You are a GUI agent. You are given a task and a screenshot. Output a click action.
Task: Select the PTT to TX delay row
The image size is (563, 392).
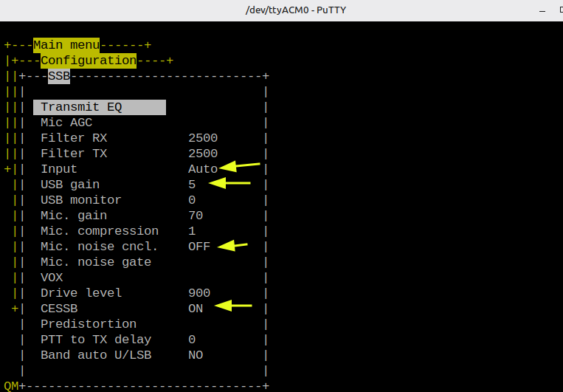[x=96, y=340]
